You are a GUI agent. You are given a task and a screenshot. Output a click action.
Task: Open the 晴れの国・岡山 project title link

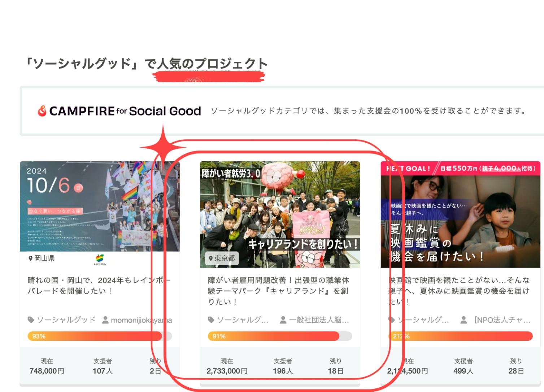(x=99, y=286)
